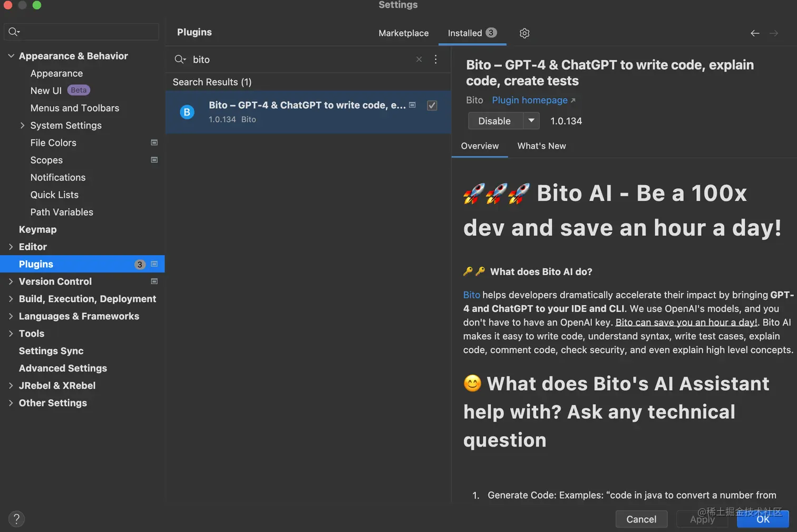
Task: Click the installed plugins count badge
Action: pos(491,33)
